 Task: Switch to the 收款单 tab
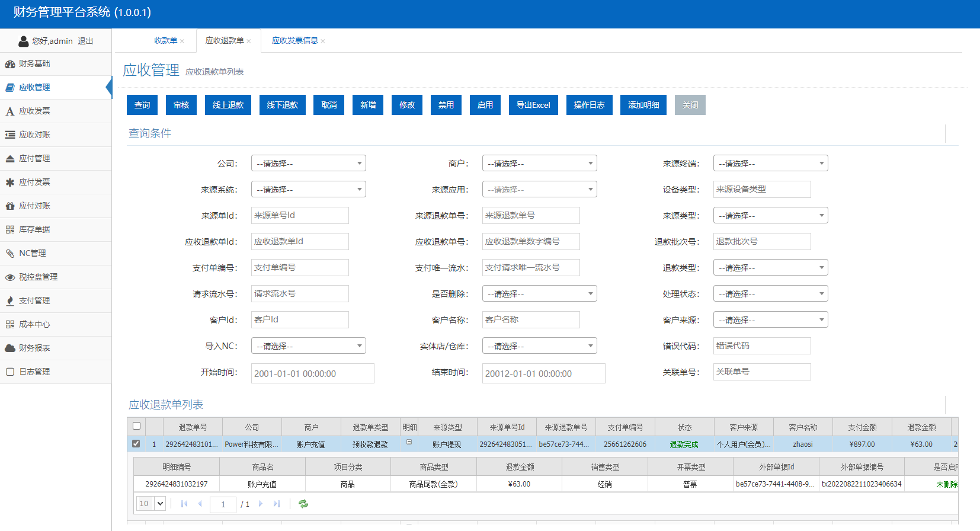[x=165, y=41]
